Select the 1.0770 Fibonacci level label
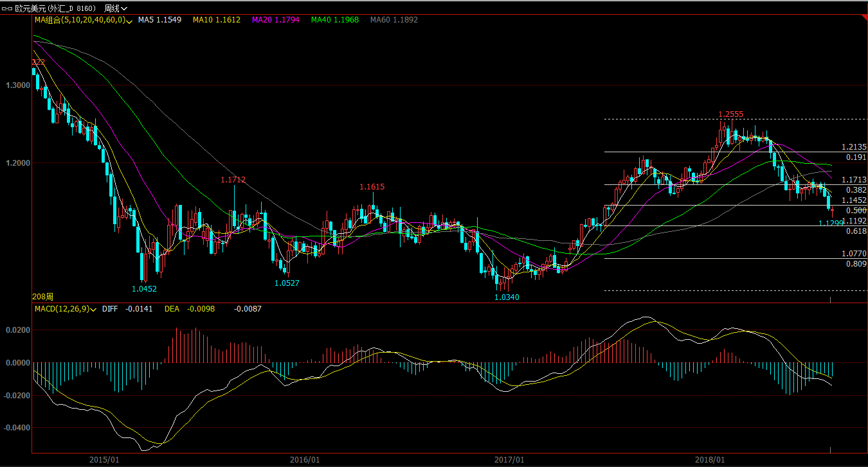Viewport: 868px width, 467px height. click(x=854, y=254)
